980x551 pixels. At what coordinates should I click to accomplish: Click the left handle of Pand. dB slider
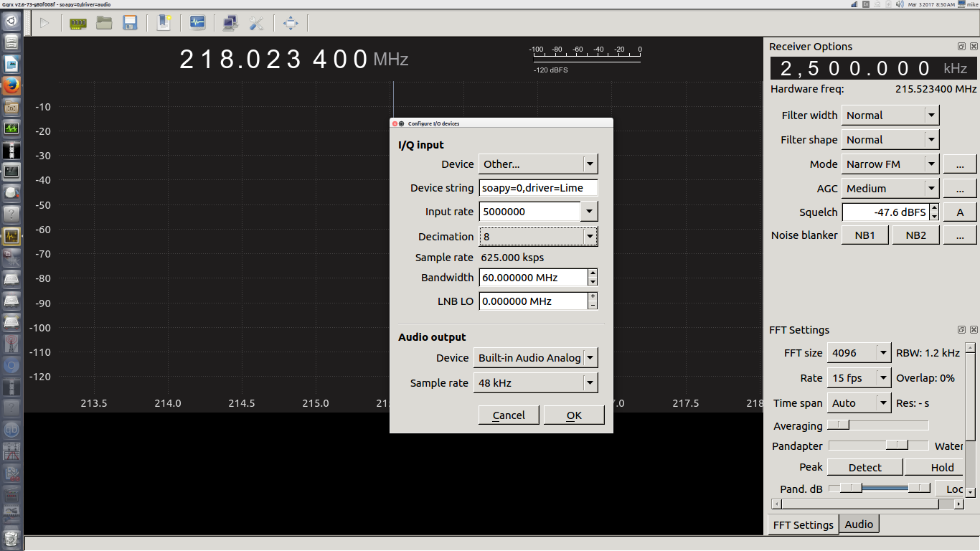click(x=851, y=488)
